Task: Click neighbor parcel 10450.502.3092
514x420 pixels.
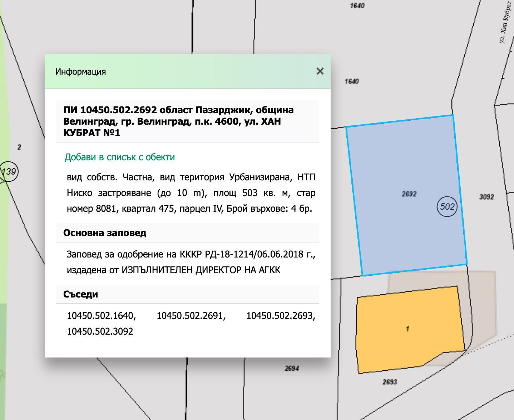Action: tap(100, 331)
